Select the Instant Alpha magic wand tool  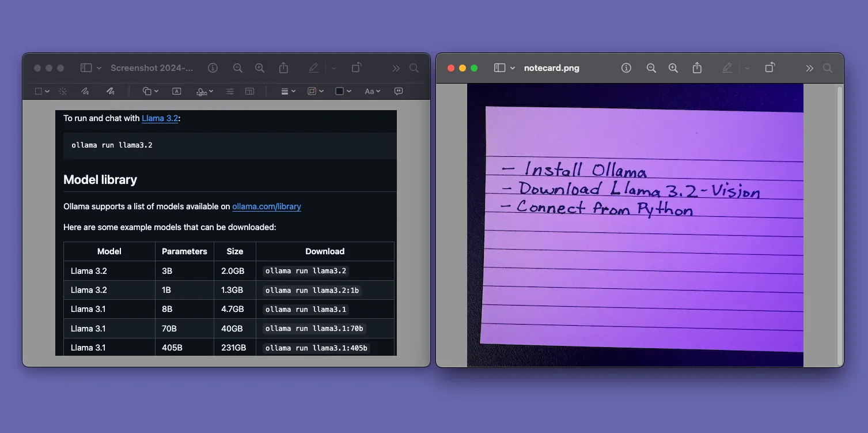(x=63, y=91)
